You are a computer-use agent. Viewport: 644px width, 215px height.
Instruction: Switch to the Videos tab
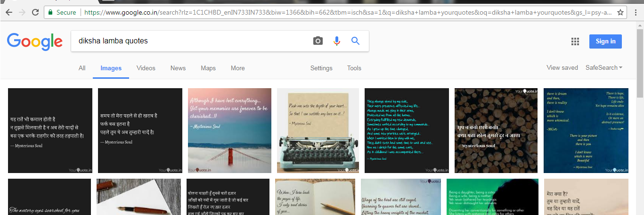(146, 68)
